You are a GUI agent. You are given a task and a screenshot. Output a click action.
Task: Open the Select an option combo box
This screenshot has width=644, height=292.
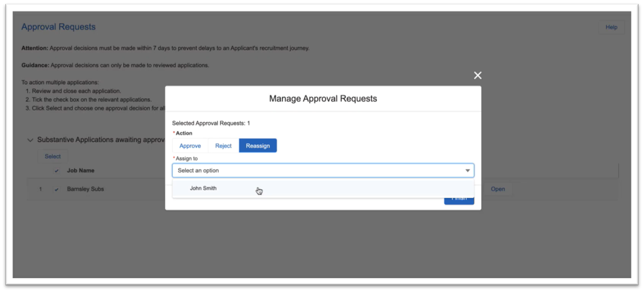[x=320, y=170]
